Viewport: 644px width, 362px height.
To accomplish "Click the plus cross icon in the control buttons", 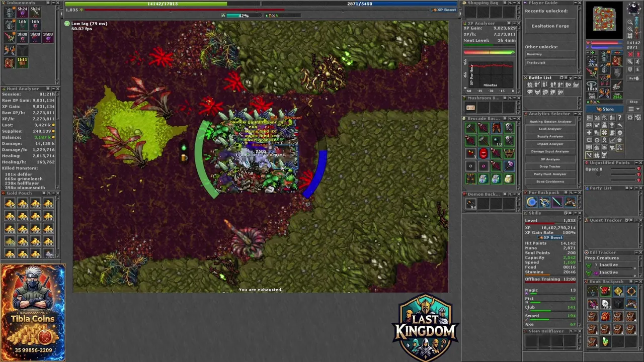I will [589, 132].
